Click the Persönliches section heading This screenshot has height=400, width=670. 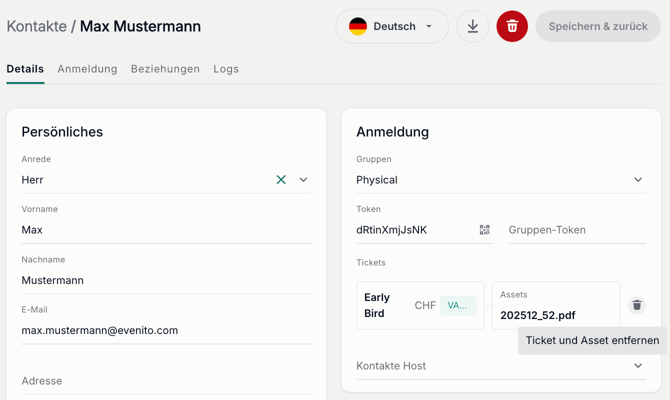pyautogui.click(x=62, y=132)
